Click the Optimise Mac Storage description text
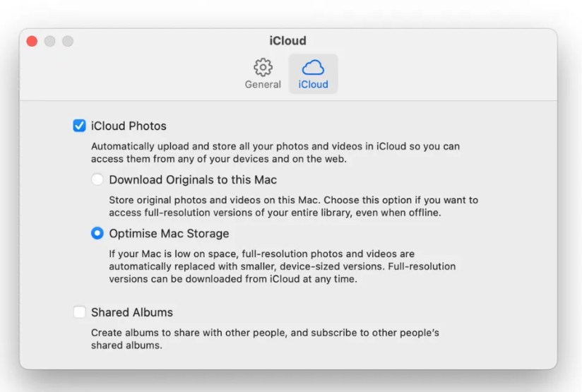The height and width of the screenshot is (392, 582). 282,266
